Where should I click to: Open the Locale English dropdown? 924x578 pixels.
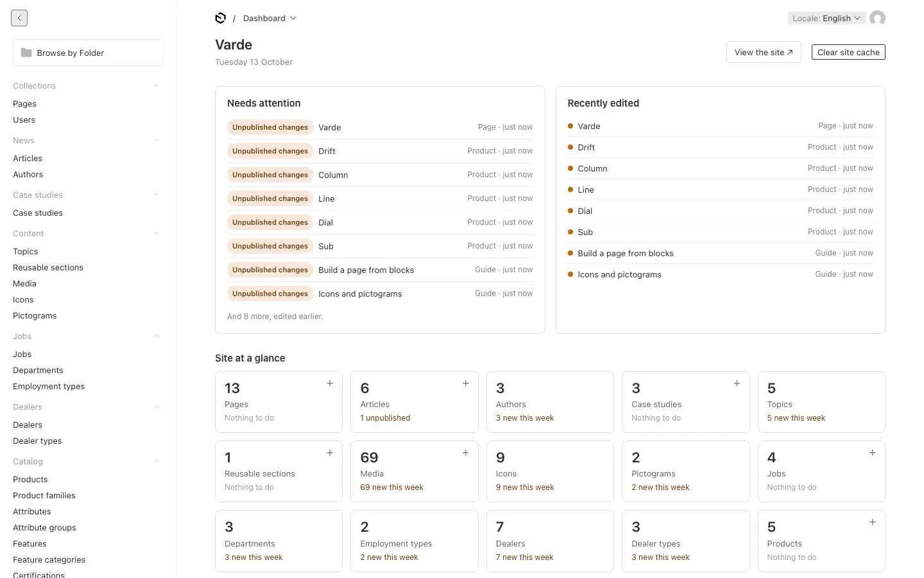[x=826, y=18]
